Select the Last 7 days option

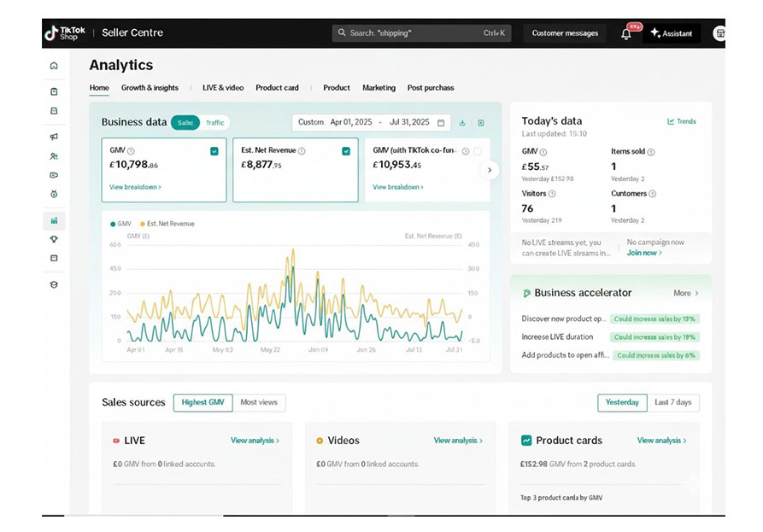[x=672, y=402]
